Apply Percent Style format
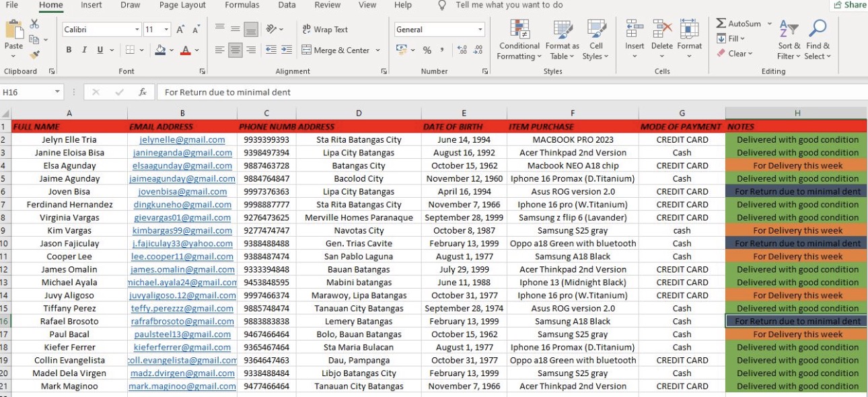The image size is (868, 397). pos(427,50)
